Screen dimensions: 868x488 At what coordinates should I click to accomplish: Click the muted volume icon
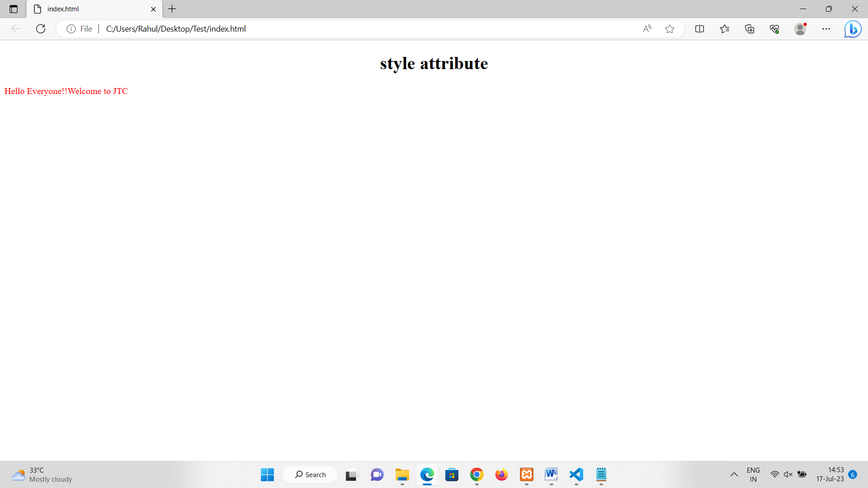click(x=788, y=474)
